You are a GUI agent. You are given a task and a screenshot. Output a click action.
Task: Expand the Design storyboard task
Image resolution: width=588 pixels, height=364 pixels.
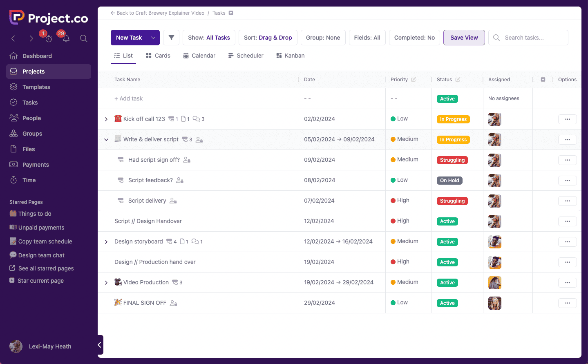coord(106,241)
